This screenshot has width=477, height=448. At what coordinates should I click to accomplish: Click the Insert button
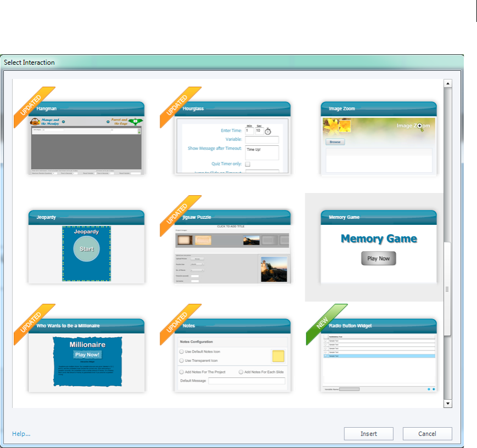(x=369, y=434)
